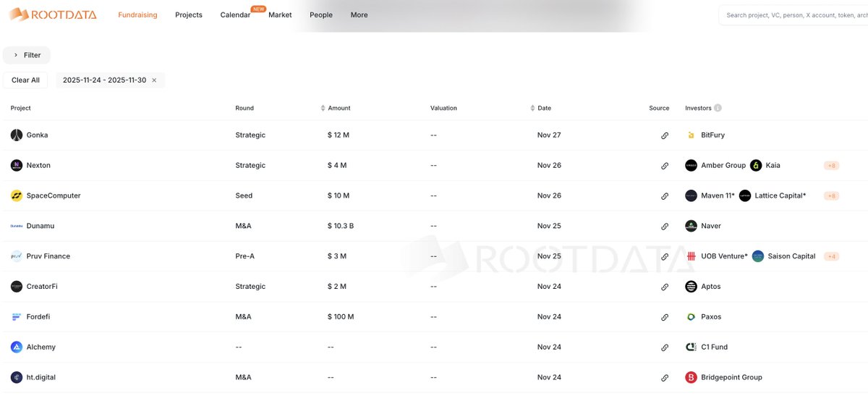Click the Alchemy project logo
This screenshot has width=868, height=396.
click(x=17, y=347)
